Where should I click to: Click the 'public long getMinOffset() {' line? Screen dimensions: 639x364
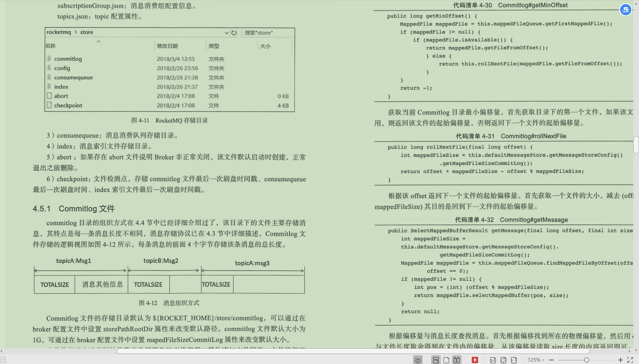432,16
